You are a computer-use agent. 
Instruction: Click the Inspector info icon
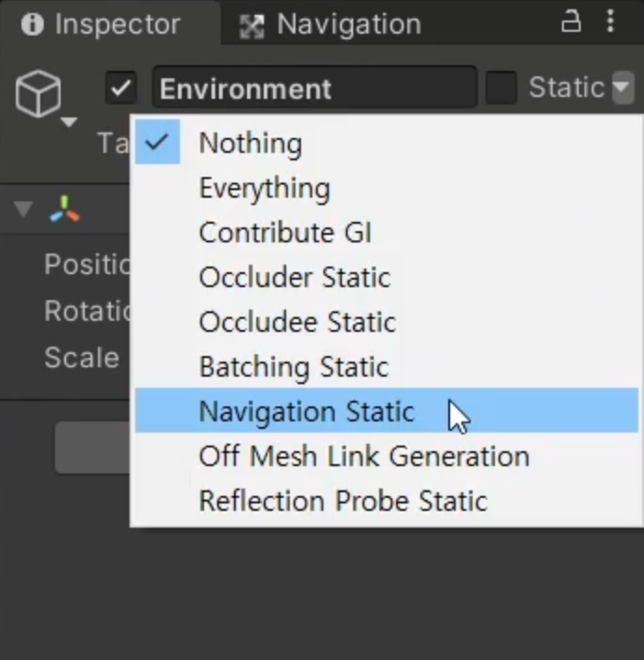point(33,24)
